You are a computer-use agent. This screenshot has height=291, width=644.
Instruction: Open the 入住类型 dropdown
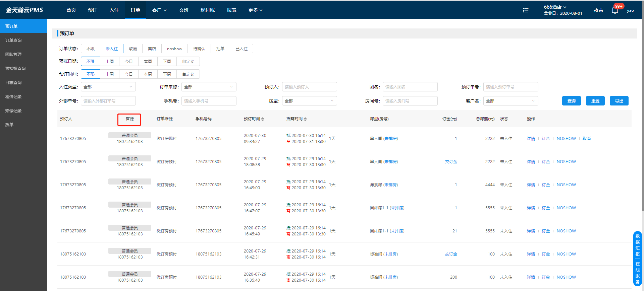coord(108,87)
